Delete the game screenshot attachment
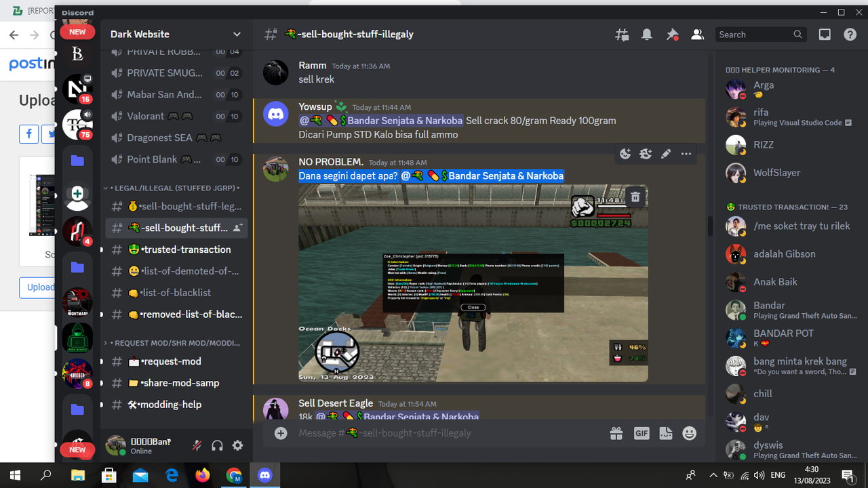 click(x=635, y=197)
